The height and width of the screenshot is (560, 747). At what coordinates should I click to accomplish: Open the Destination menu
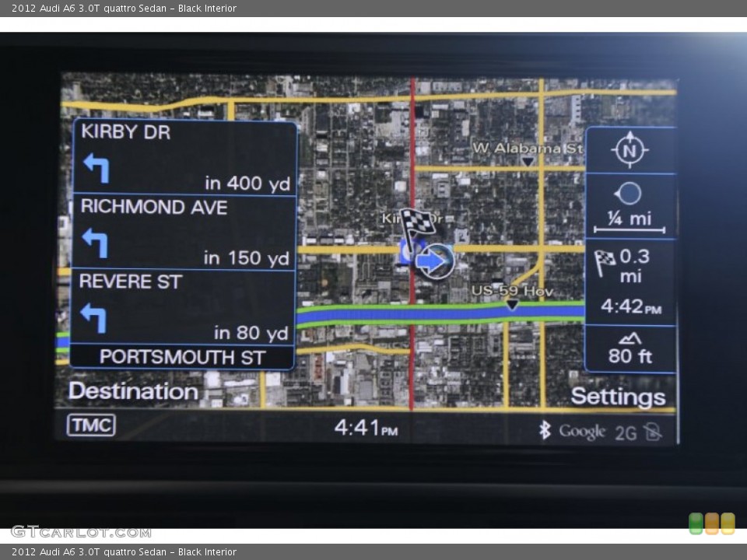pos(133,391)
